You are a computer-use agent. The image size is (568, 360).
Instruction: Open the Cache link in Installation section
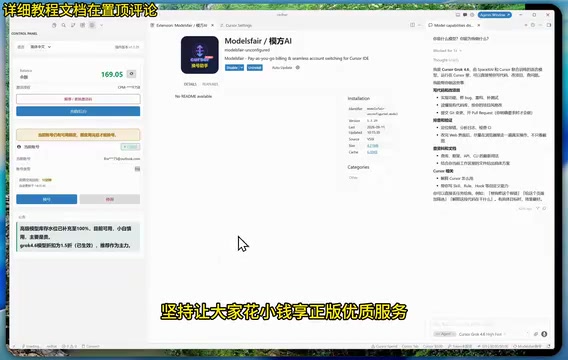(x=372, y=152)
